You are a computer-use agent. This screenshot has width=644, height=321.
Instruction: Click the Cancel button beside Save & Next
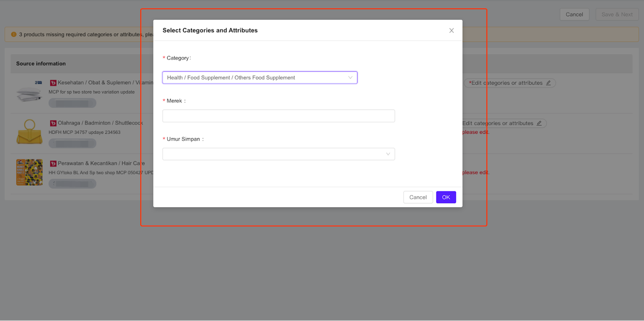coord(574,14)
